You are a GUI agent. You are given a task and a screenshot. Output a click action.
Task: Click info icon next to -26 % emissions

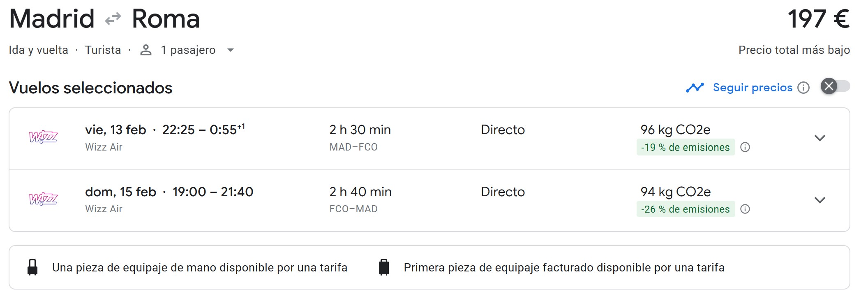(x=745, y=209)
